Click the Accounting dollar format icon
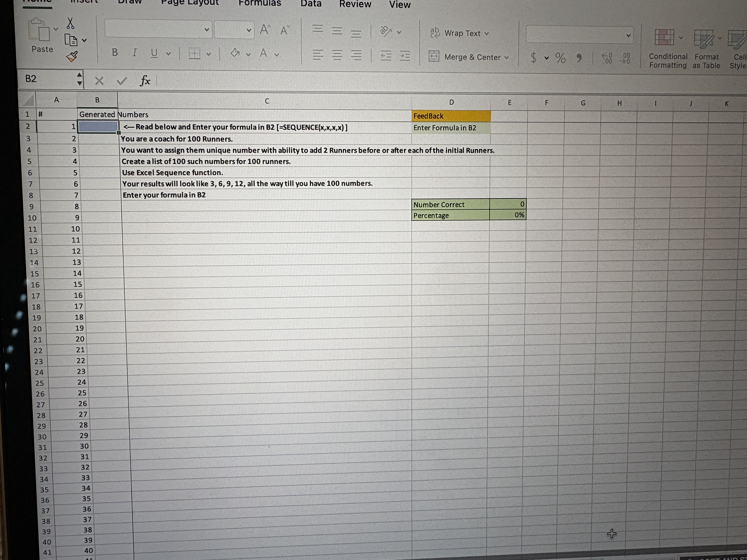 coord(534,57)
